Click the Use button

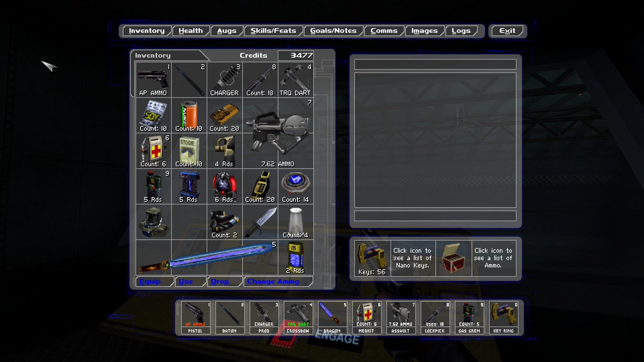(190, 282)
